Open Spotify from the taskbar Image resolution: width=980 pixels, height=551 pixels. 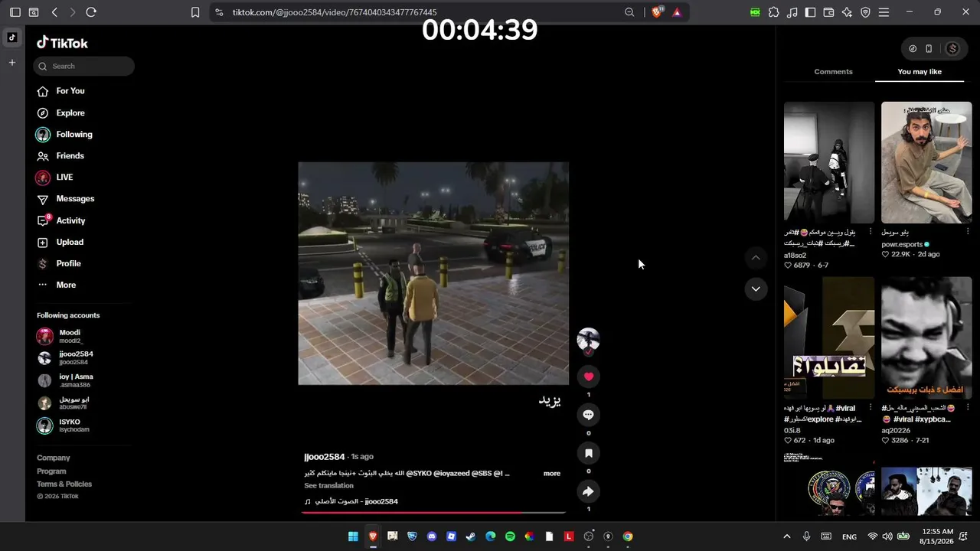(510, 536)
